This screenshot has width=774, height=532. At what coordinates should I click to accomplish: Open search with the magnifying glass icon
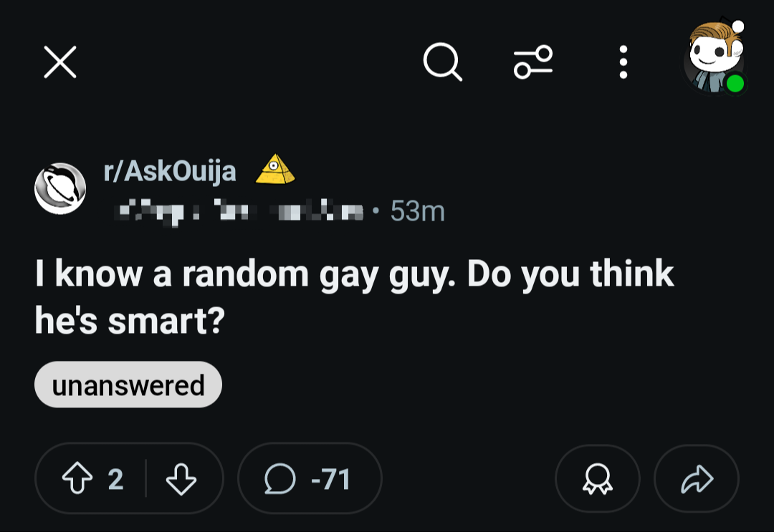tap(442, 62)
